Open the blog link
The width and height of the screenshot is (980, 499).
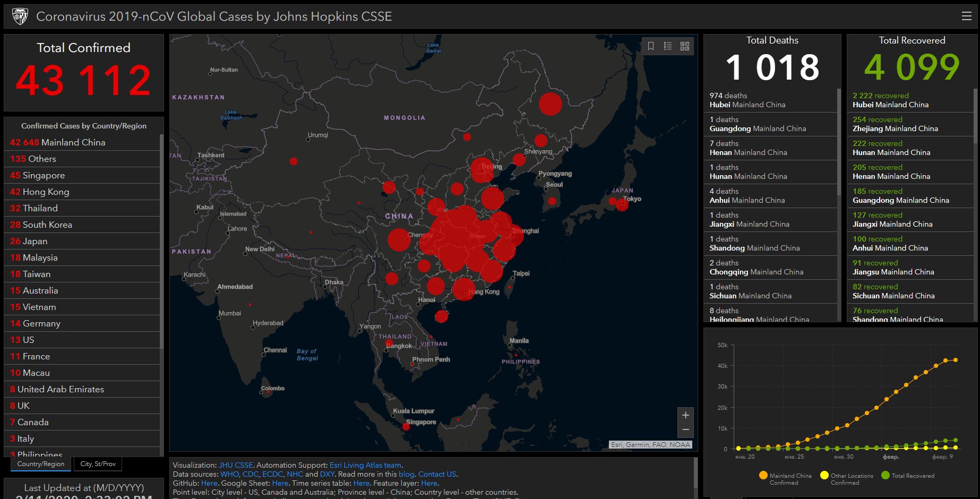(406, 474)
